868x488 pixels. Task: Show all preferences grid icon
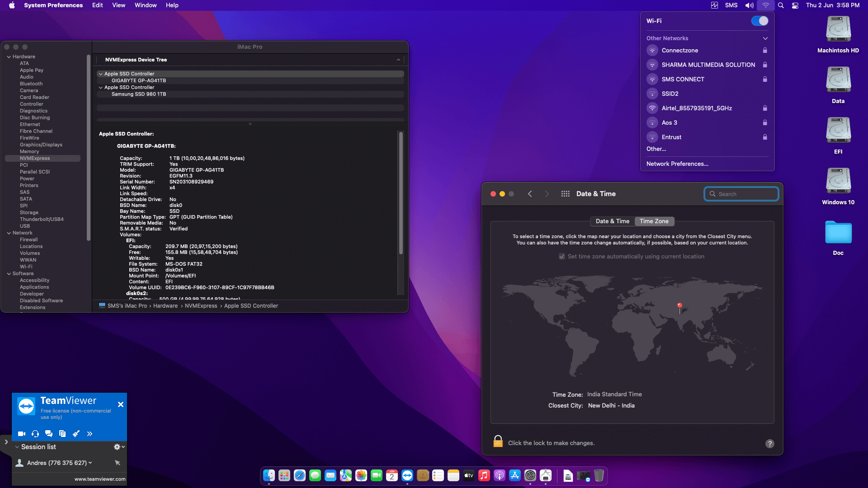[x=565, y=194]
